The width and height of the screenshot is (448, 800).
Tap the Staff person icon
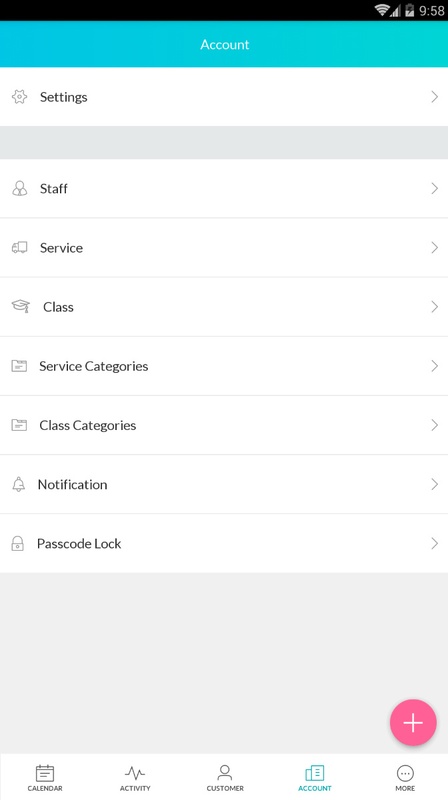(19, 188)
